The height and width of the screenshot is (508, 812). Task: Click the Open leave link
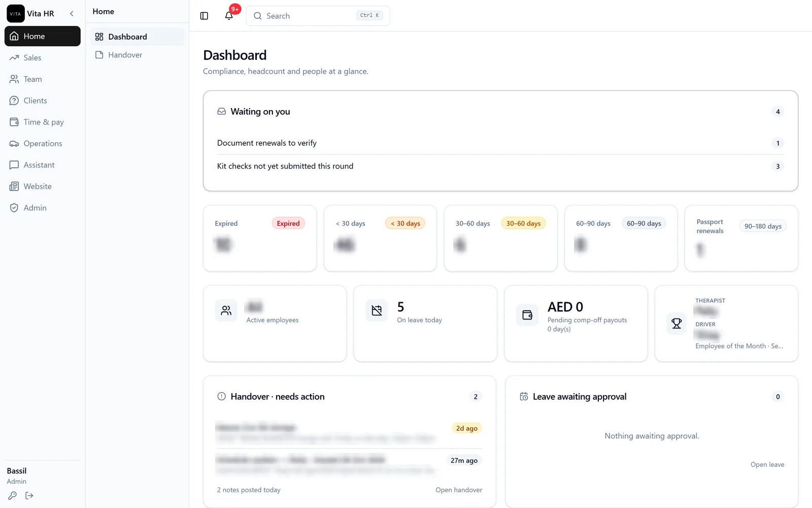767,464
